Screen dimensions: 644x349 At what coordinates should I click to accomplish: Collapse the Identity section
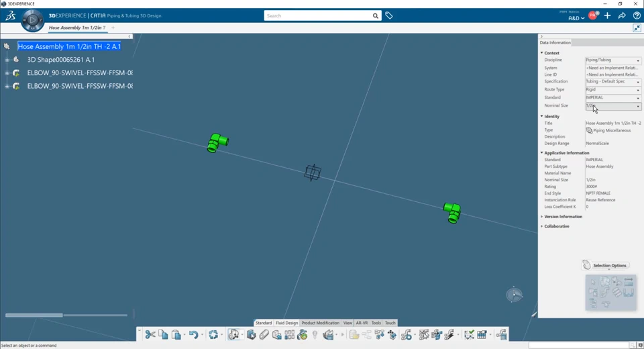tap(542, 116)
